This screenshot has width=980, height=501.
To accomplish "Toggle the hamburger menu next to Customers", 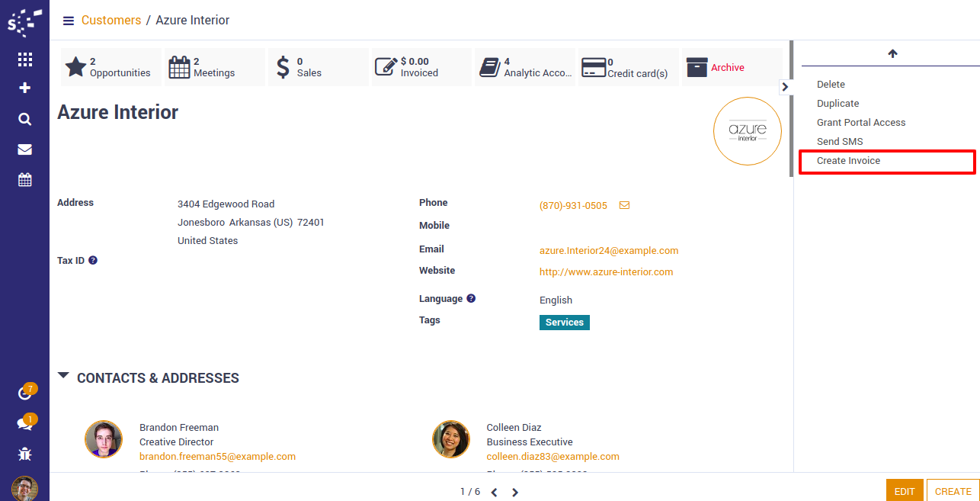I will pyautogui.click(x=69, y=21).
